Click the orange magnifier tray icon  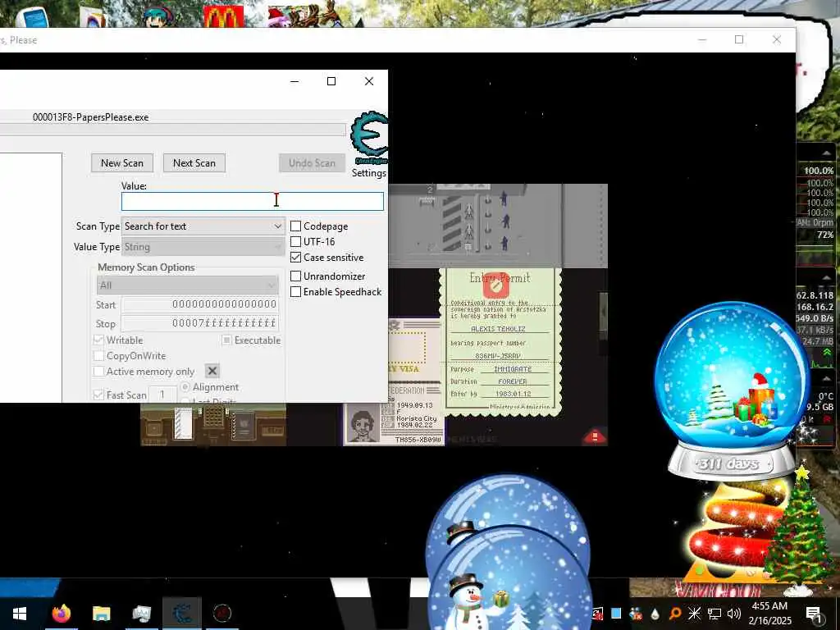click(x=675, y=614)
